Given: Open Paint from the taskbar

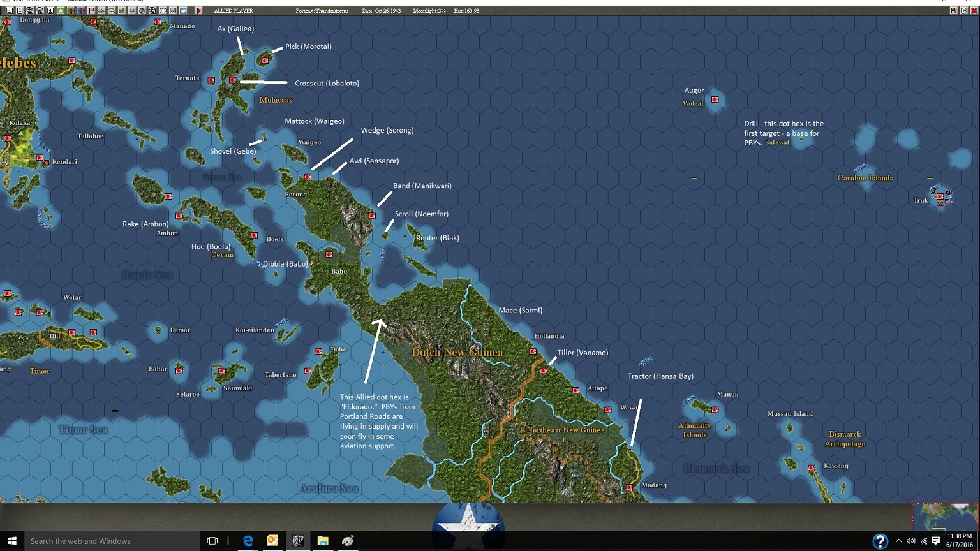Looking at the screenshot, I should point(348,541).
